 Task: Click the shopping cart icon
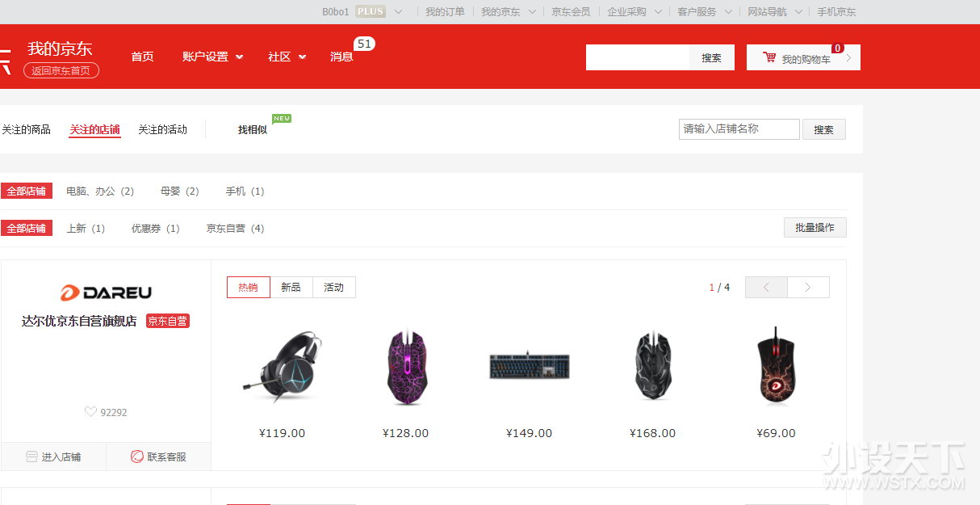tap(769, 58)
